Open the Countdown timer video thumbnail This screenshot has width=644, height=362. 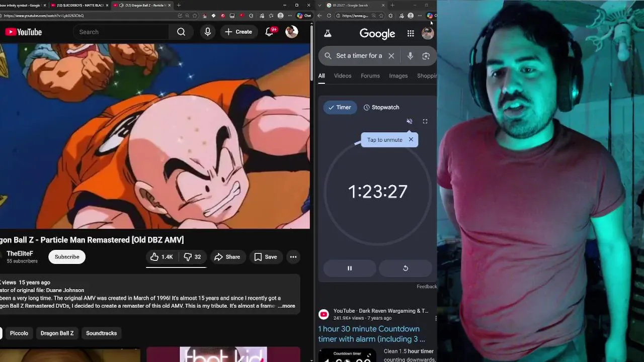pyautogui.click(x=347, y=355)
